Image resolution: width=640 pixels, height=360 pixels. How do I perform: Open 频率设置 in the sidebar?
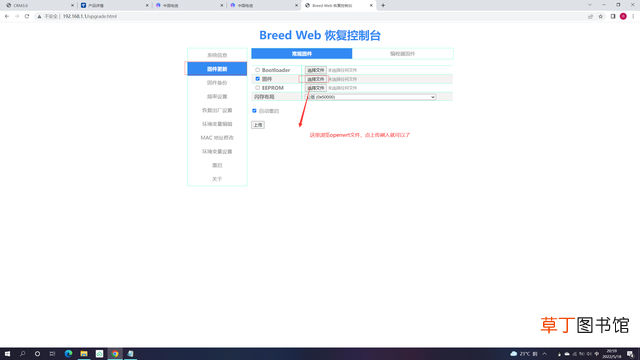tap(217, 97)
